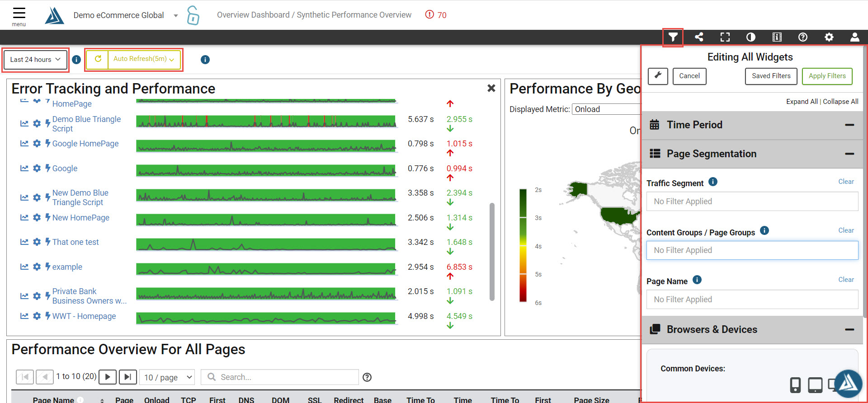Clear the Content Groups / Page Groups filter

click(x=846, y=230)
